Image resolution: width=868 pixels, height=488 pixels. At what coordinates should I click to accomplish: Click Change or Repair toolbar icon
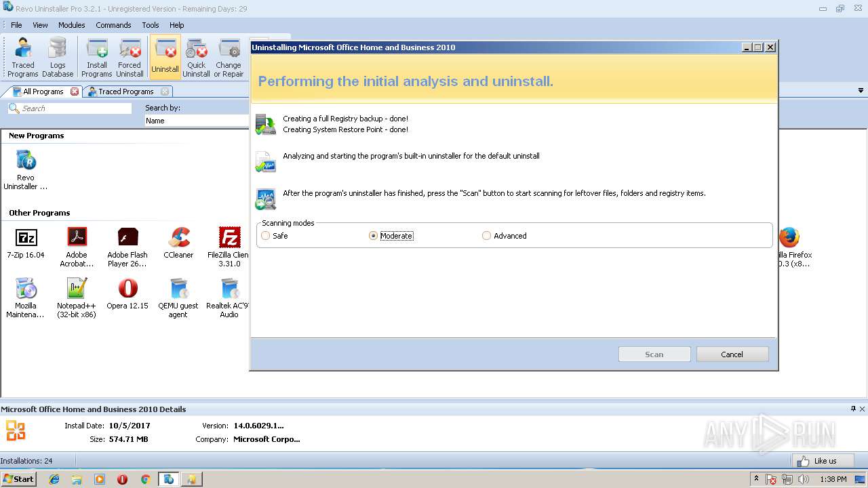[229, 58]
